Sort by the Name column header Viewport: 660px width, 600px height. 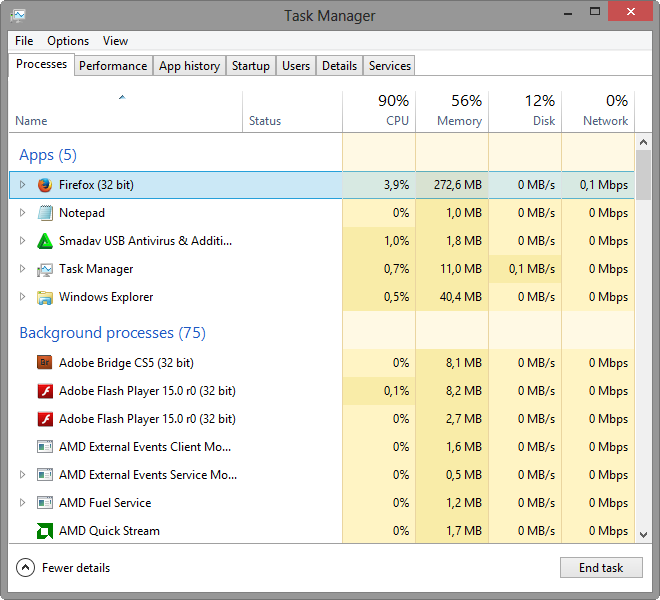[x=125, y=112]
